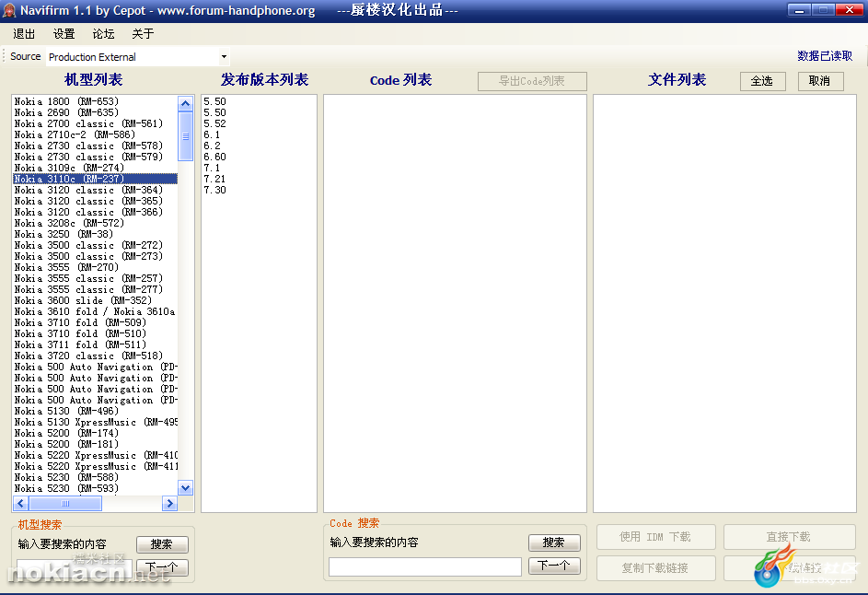The width and height of the screenshot is (868, 595).
Task: Click the 使用 IDM 下载 button
Action: pos(655,537)
